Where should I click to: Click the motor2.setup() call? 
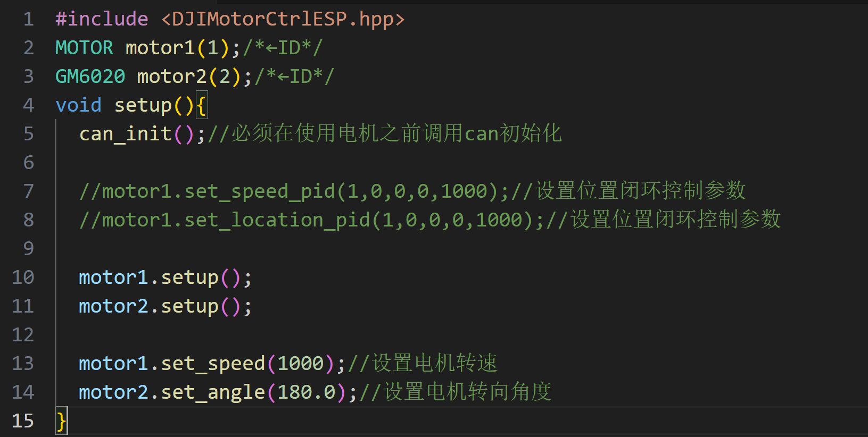click(166, 306)
